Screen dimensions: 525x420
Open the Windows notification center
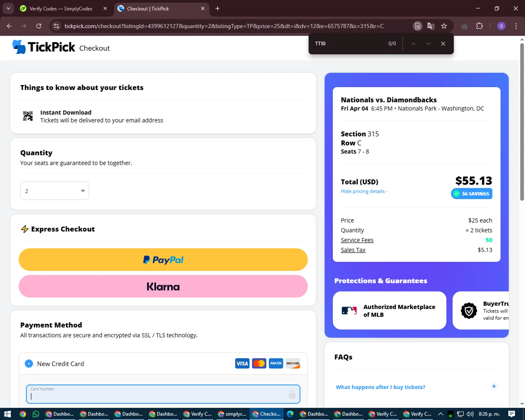(x=512, y=414)
